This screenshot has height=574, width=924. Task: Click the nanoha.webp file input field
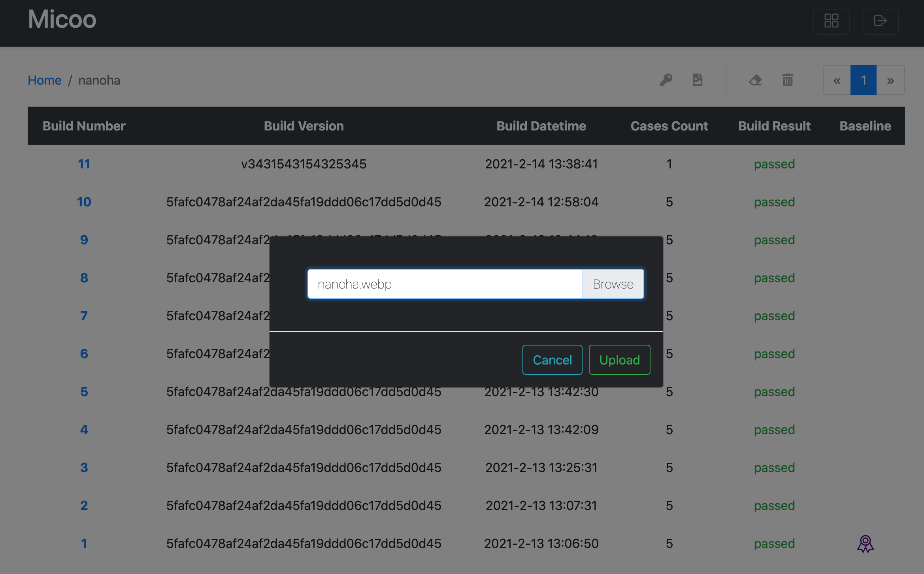[445, 284]
